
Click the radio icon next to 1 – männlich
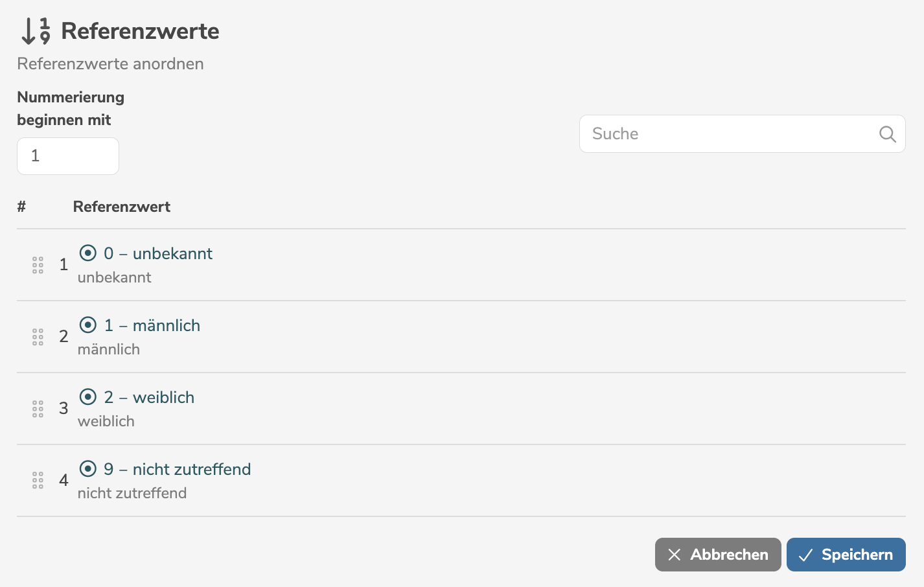(x=88, y=325)
